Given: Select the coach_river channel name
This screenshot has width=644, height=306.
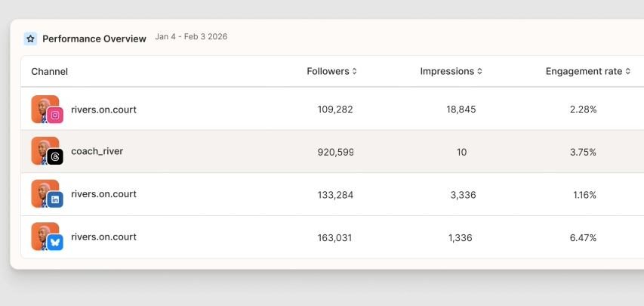Looking at the screenshot, I should point(97,151).
